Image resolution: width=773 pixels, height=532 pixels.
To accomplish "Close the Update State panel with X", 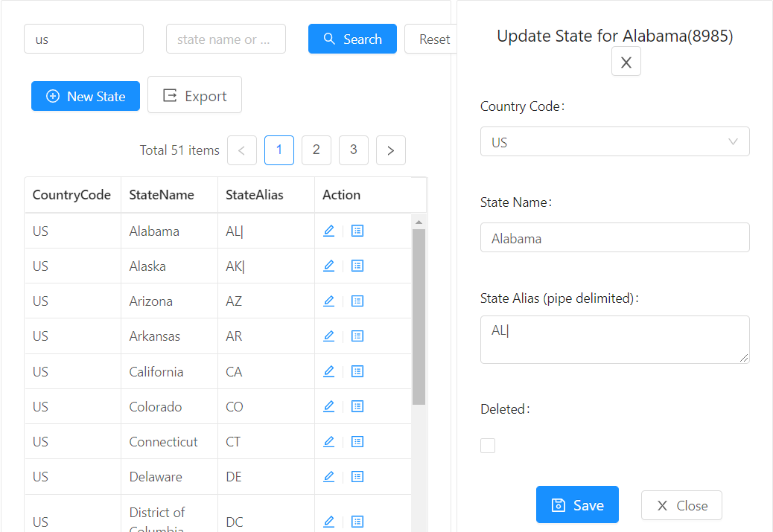I will click(x=626, y=62).
